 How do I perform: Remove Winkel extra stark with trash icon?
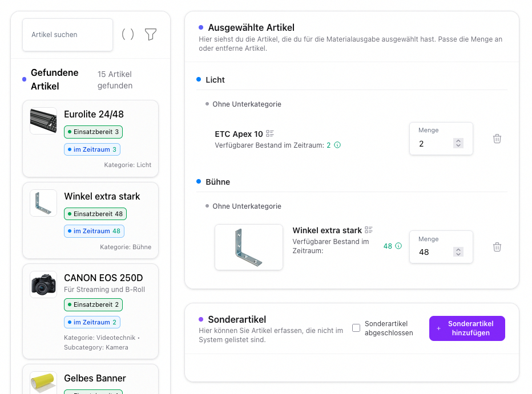click(497, 247)
